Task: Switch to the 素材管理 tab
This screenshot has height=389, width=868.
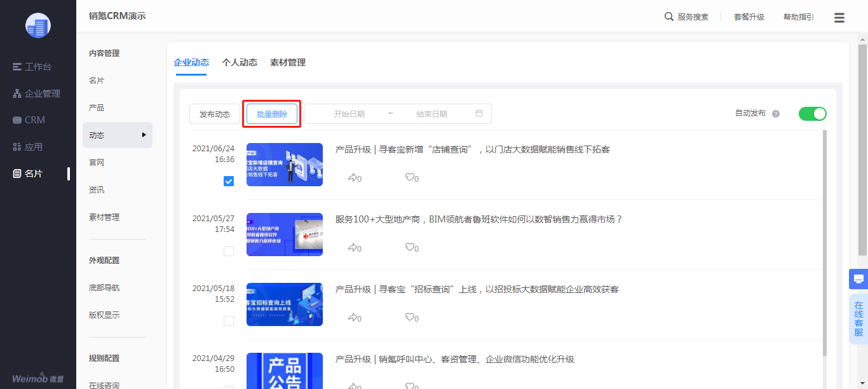Action: 288,62
